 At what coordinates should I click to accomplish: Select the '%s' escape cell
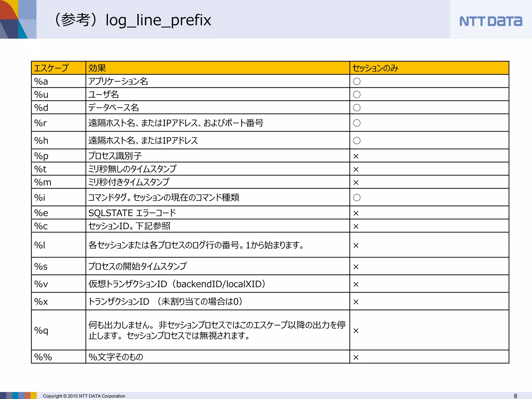point(58,266)
